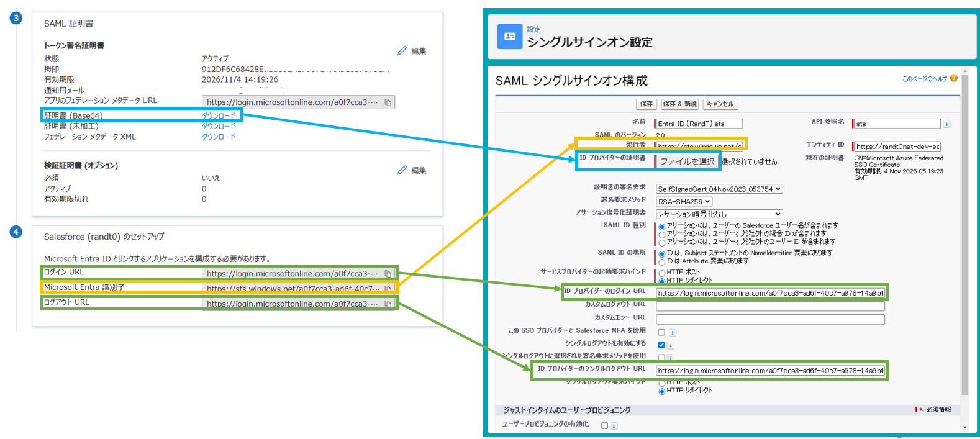The width and height of the screenshot is (980, 439).
Task: Choose HTTP ポスト for service provider request binding
Action: pyautogui.click(x=662, y=273)
